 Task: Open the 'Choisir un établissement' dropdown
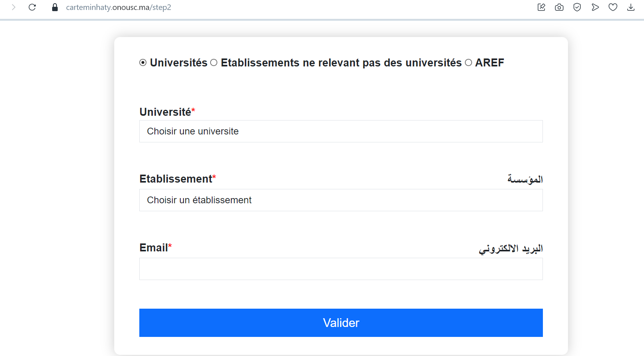click(x=341, y=200)
